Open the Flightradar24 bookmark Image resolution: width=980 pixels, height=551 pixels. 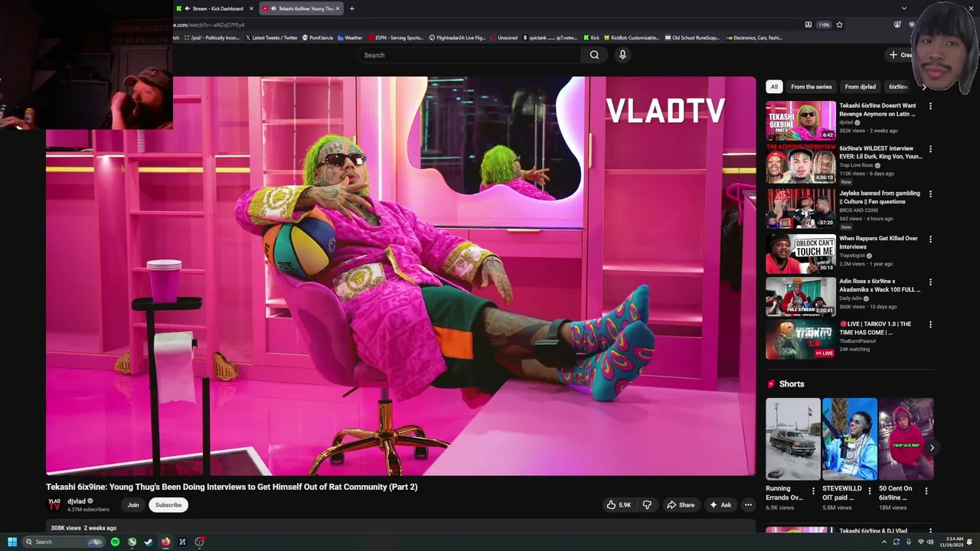point(457,37)
